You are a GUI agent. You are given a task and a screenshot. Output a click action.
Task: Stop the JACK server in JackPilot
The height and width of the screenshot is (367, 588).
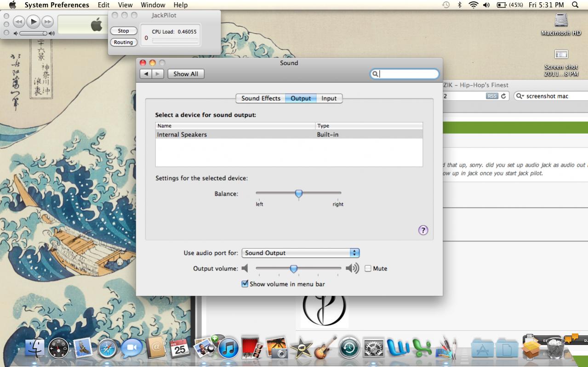(124, 31)
